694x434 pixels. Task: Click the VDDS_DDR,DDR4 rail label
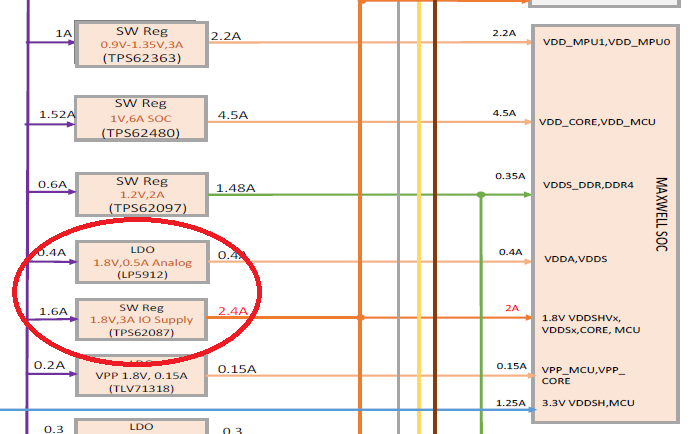pyautogui.click(x=588, y=185)
